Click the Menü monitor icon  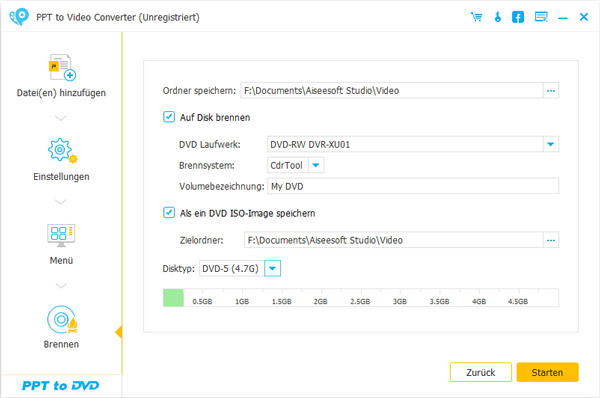pyautogui.click(x=61, y=235)
